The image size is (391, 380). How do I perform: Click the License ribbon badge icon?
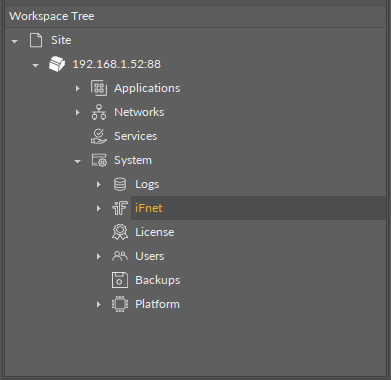click(120, 232)
